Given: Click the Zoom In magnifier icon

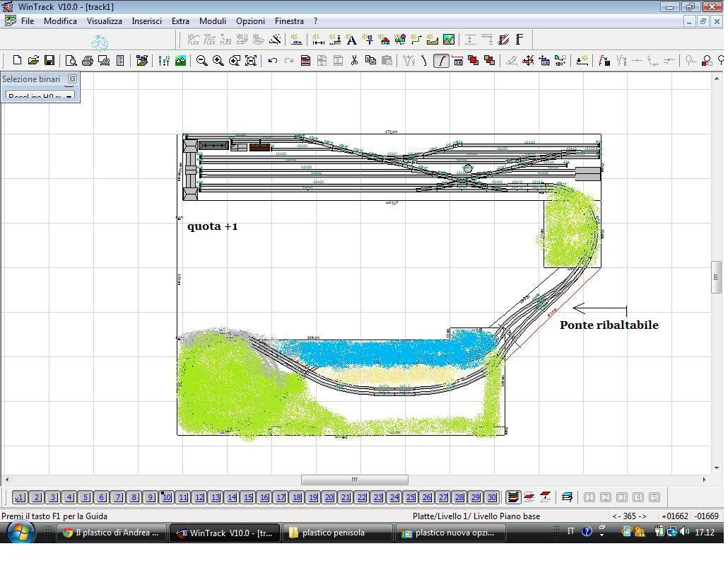Looking at the screenshot, I should (x=218, y=60).
